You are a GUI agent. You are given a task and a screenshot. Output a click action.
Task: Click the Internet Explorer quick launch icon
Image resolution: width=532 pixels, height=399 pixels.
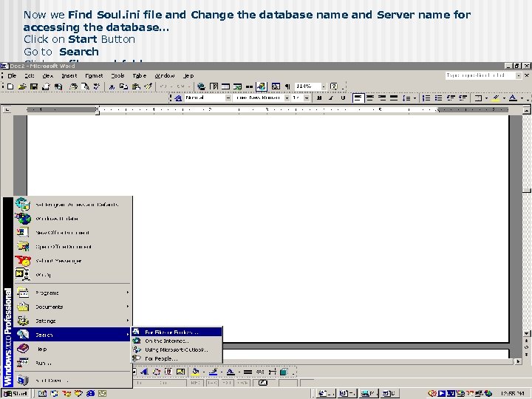click(90, 394)
